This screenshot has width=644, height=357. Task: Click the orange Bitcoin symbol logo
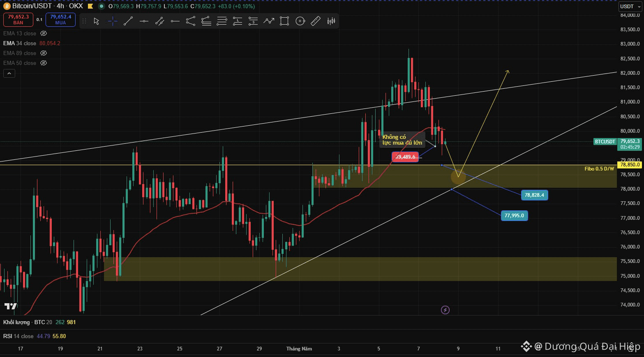(x=7, y=6)
